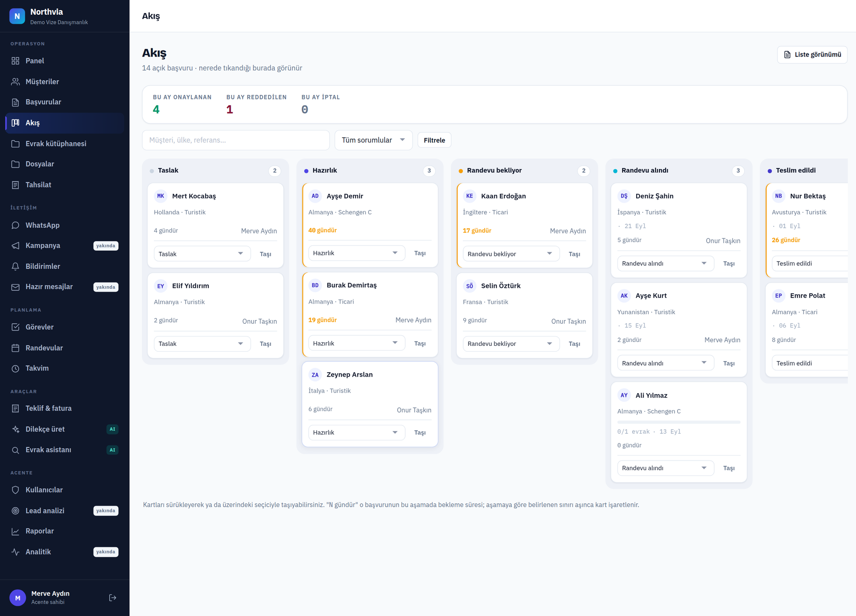Image resolution: width=856 pixels, height=616 pixels.
Task: Click Taşı on Kaan Erdoğan card
Action: click(x=574, y=254)
